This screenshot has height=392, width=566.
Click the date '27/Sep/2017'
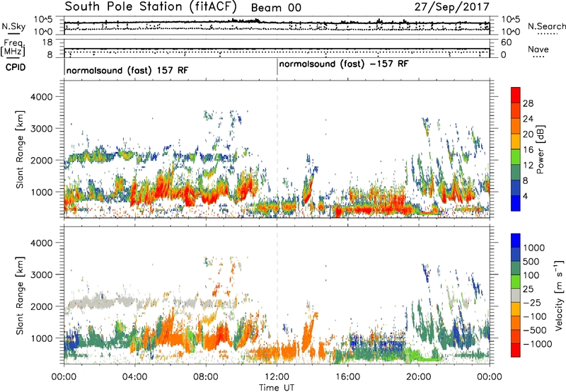click(451, 6)
